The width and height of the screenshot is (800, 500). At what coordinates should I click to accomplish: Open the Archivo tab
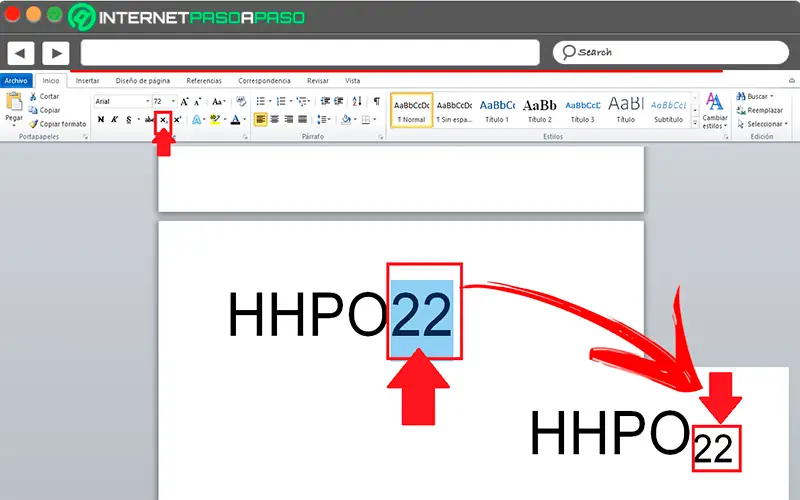pyautogui.click(x=16, y=81)
